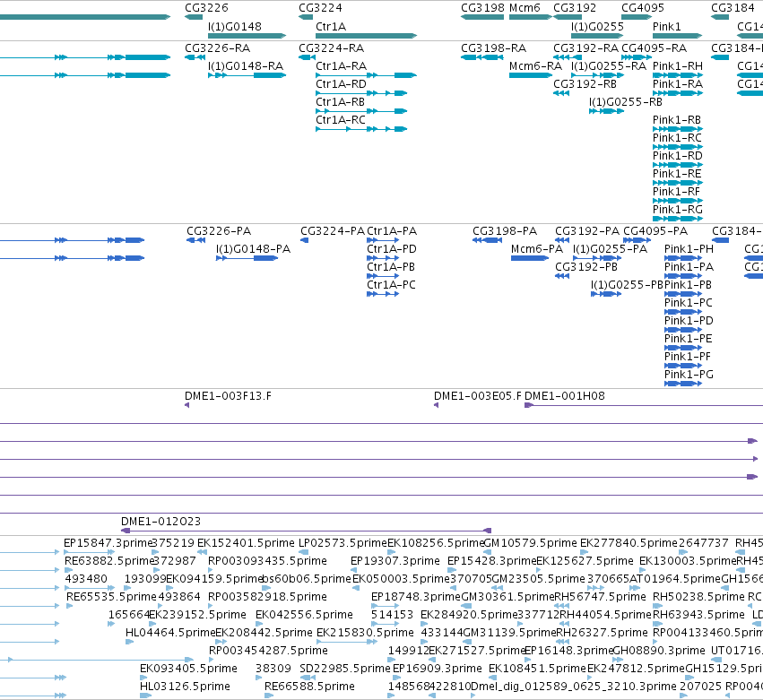The height and width of the screenshot is (700, 763).
Task: Click the EP19307.3prime EST label
Action: (395, 561)
